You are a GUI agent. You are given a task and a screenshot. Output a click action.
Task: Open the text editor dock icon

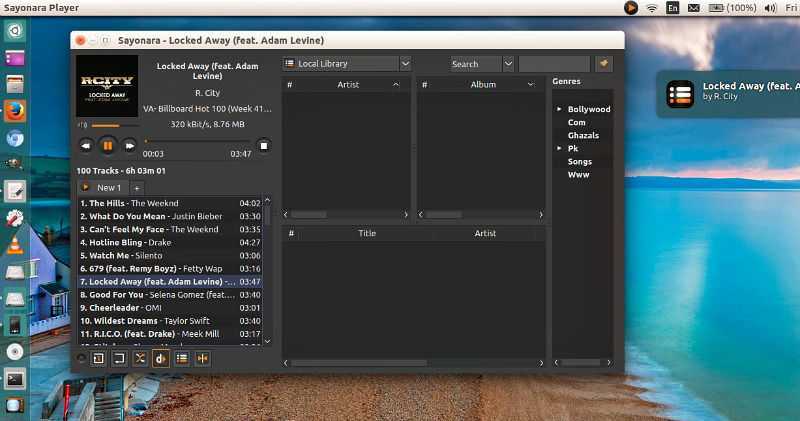[15, 192]
